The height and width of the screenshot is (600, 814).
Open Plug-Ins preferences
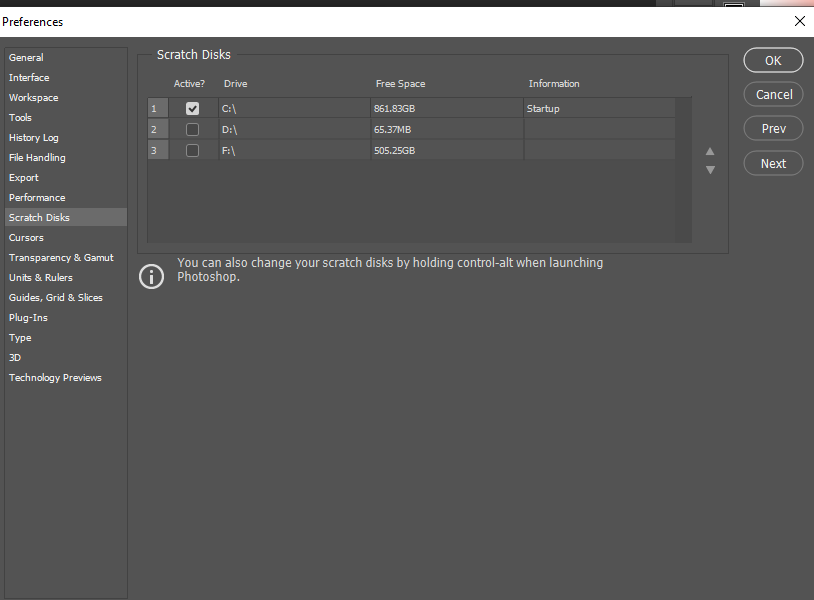click(65, 317)
